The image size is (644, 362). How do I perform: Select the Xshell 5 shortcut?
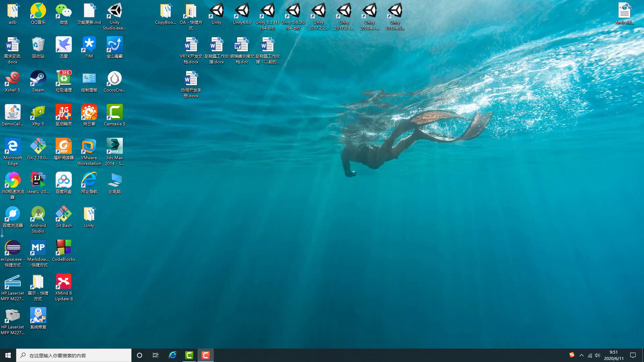click(x=13, y=82)
